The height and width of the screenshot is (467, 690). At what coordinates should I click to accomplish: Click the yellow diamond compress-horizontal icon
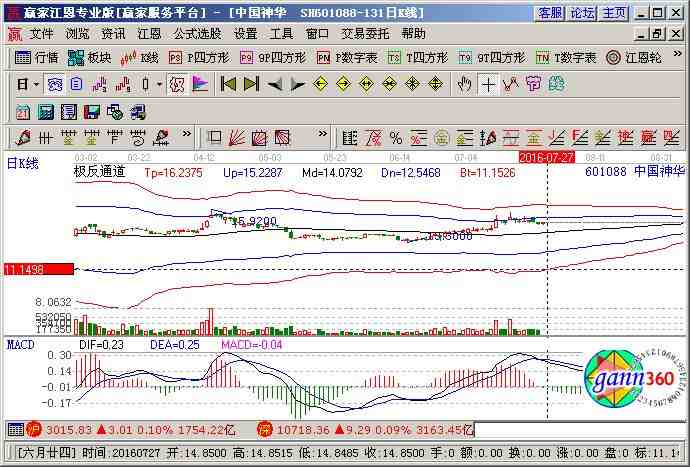[389, 84]
